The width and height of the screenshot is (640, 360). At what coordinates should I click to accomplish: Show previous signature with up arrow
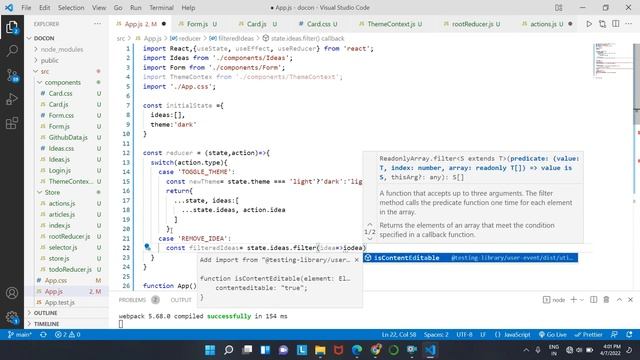pyautogui.click(x=370, y=224)
